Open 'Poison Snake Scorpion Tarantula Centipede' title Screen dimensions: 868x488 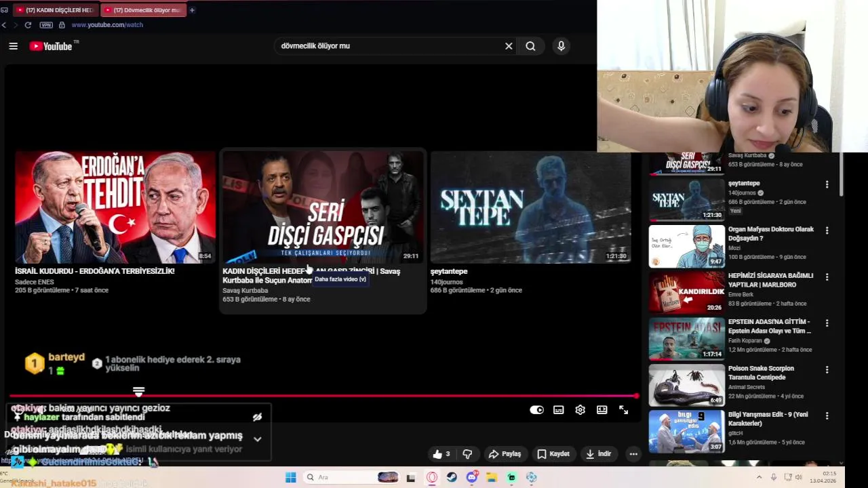[761, 373]
